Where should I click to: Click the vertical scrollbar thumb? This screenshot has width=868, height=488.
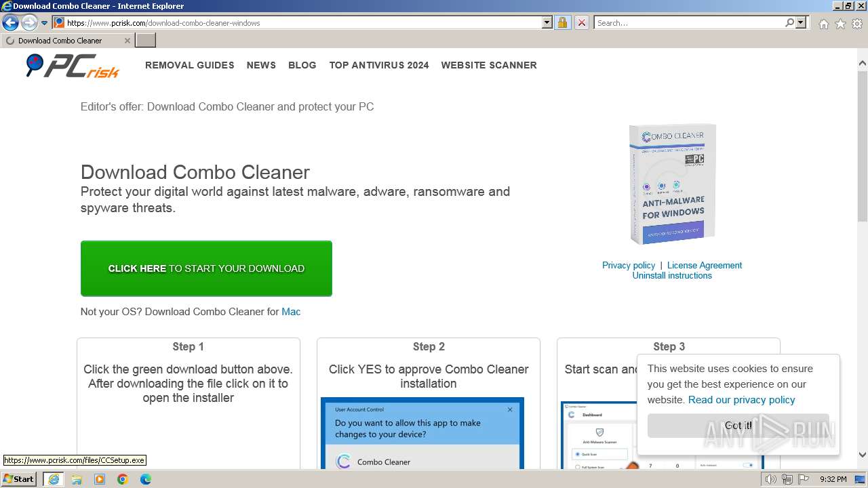tap(863, 146)
